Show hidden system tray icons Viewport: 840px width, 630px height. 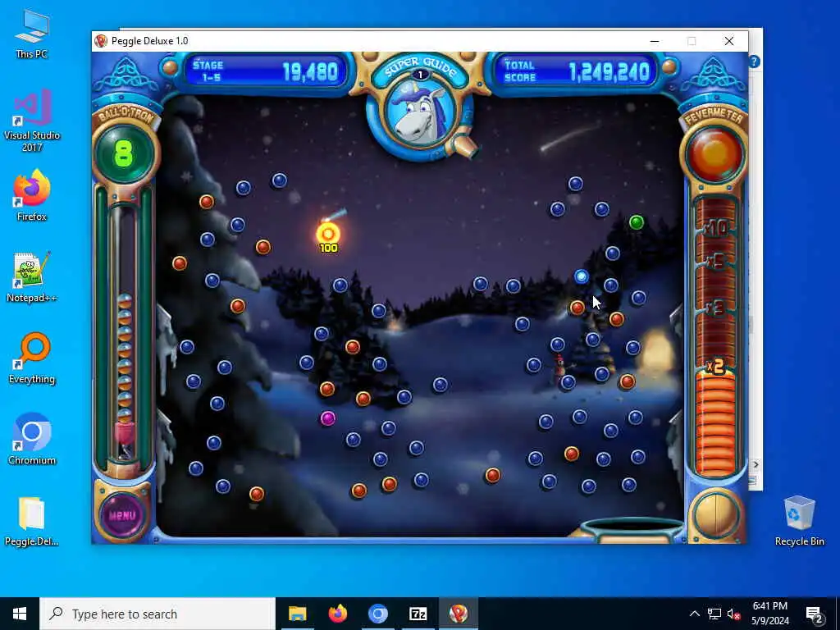pos(694,614)
